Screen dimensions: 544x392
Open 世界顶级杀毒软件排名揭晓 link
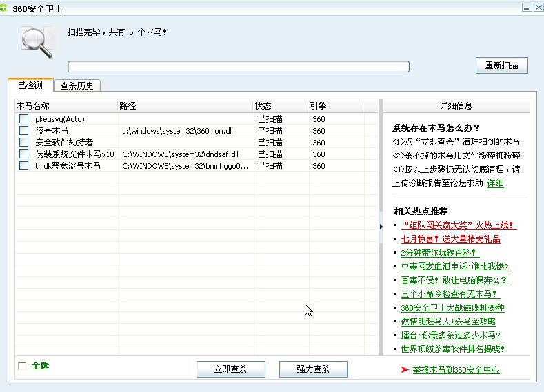453,349
